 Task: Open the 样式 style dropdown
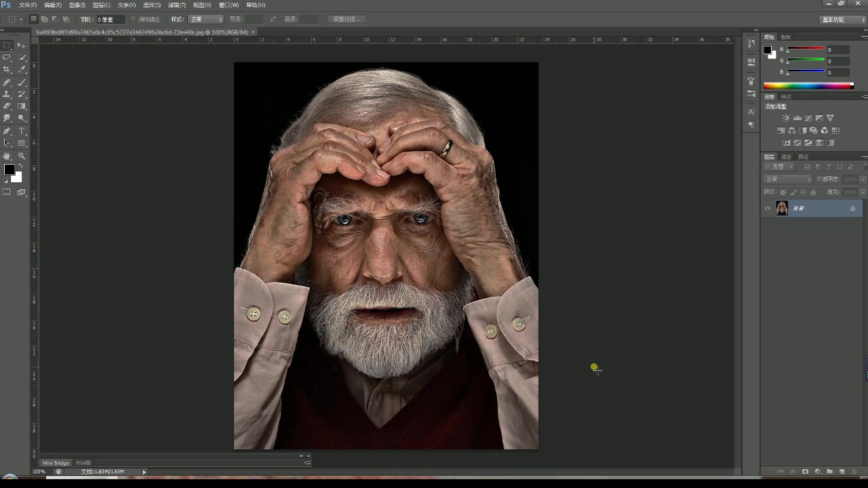(x=205, y=20)
